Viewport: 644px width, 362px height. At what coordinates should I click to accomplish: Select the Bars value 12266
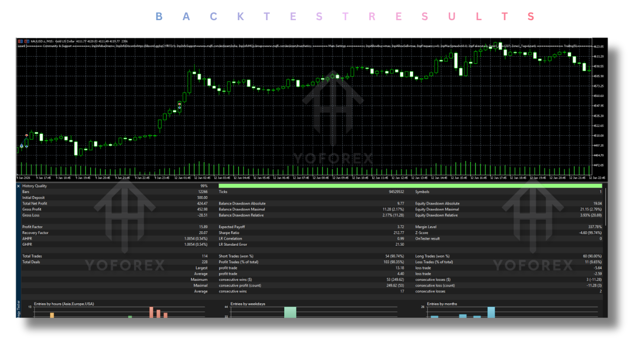203,192
